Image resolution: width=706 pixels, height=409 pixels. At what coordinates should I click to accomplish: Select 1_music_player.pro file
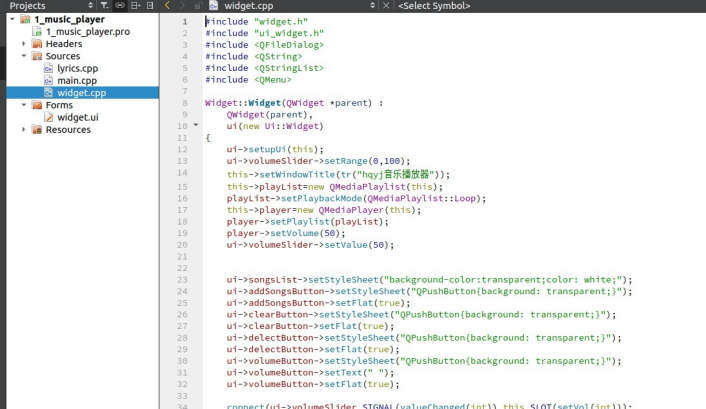88,32
